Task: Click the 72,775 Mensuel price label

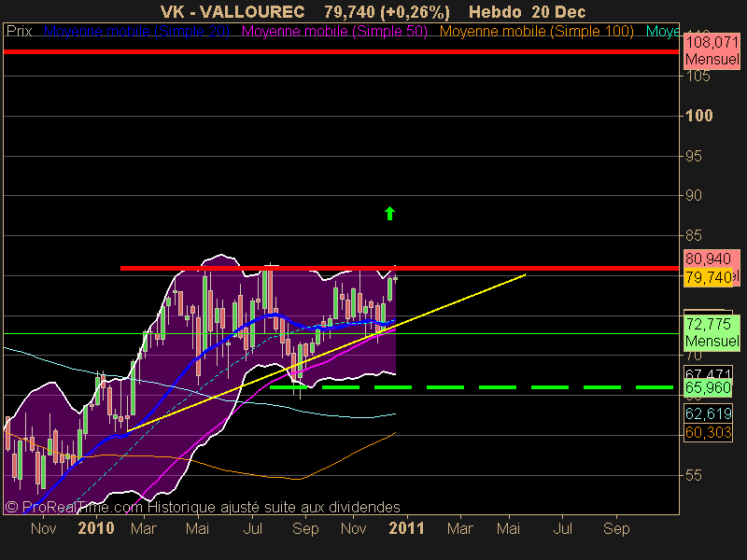Action: pos(712,333)
